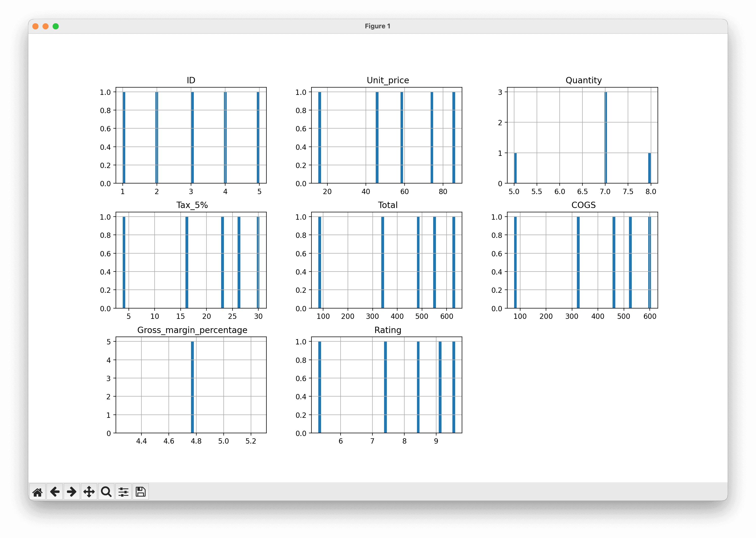The width and height of the screenshot is (756, 538).
Task: Click Unit_price bar near 60
Action: point(402,137)
